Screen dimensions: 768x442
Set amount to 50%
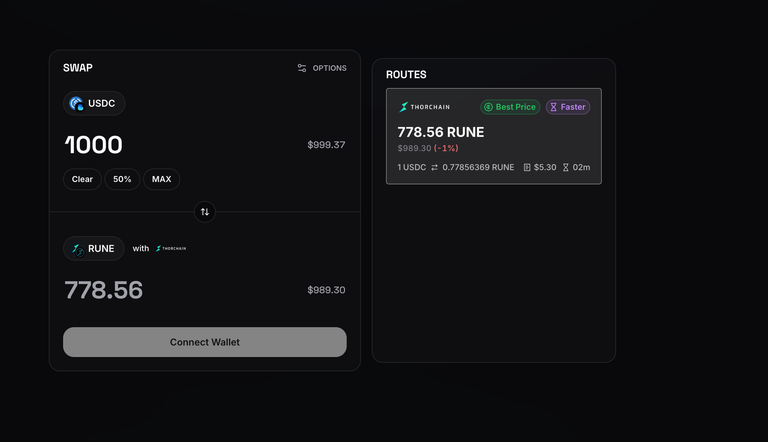point(122,179)
